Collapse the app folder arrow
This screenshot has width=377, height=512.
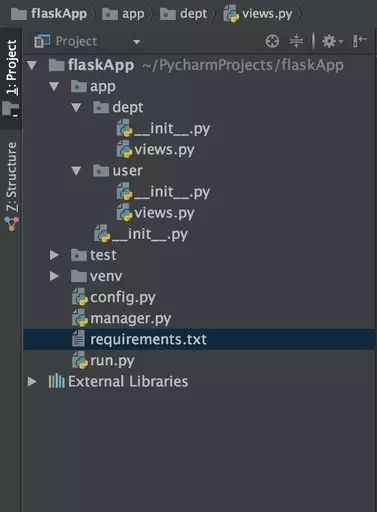point(54,86)
